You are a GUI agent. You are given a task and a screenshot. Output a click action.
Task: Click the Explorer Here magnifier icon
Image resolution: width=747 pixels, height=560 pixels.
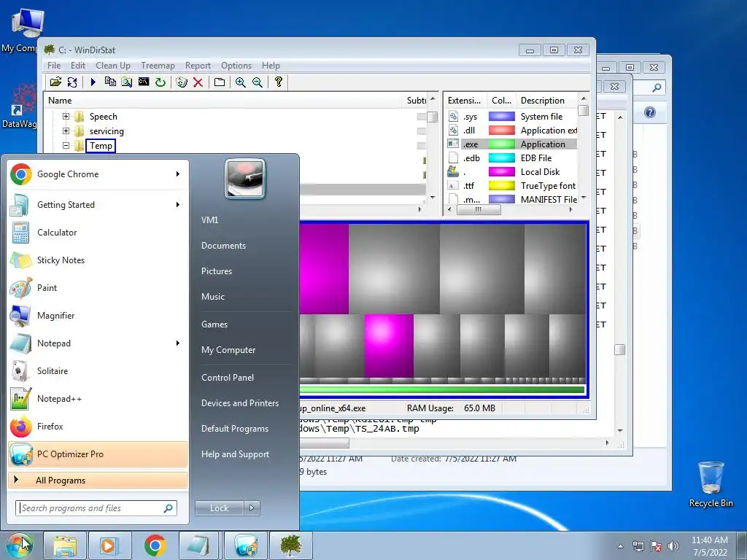click(126, 82)
